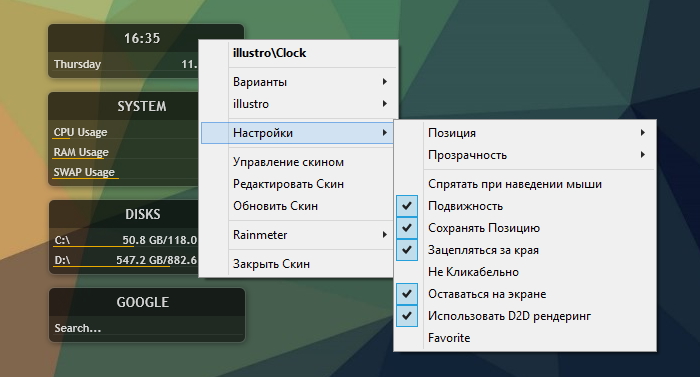Viewport: 700px width, 377px height.
Task: Mark skin as Favorite
Action: pyautogui.click(x=525, y=338)
